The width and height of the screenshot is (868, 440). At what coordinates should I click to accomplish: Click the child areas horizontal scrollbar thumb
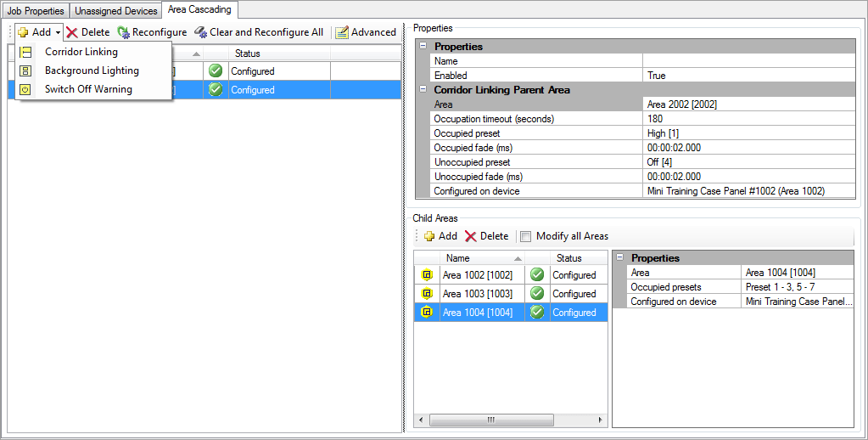click(491, 420)
